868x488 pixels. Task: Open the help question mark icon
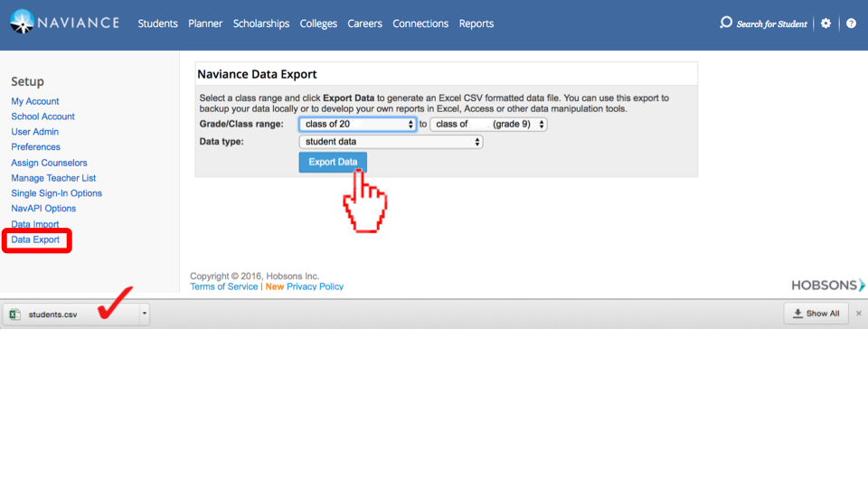tap(851, 23)
